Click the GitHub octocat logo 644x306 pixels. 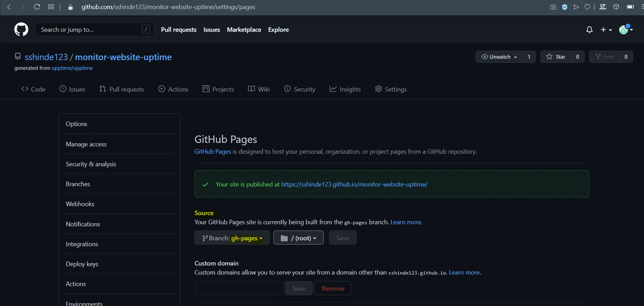[x=21, y=30]
